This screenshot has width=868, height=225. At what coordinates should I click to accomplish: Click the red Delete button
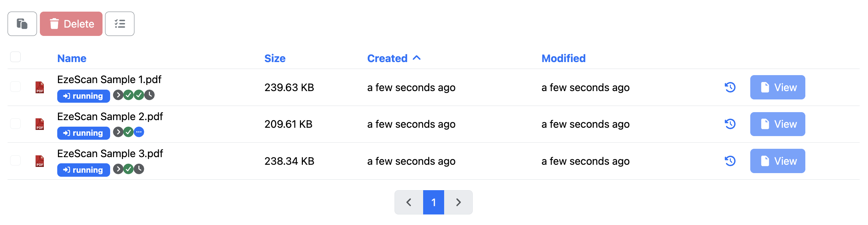(x=71, y=24)
